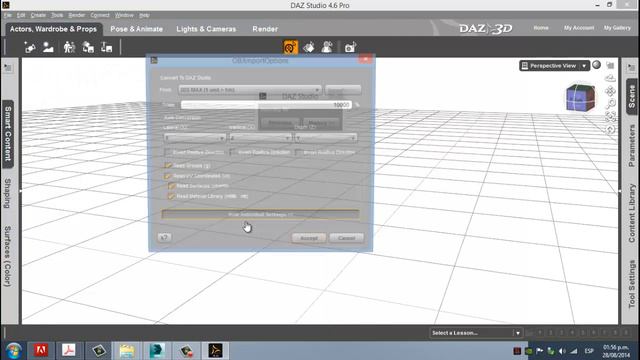Click the volume speaker tray icon
Image resolution: width=640 pixels, height=360 pixels.
562,351
